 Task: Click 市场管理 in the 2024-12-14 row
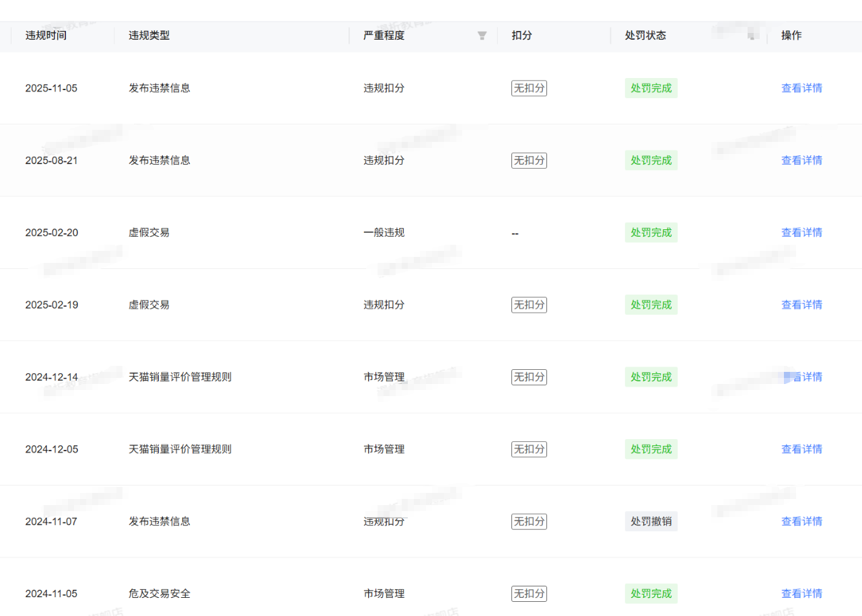point(384,377)
